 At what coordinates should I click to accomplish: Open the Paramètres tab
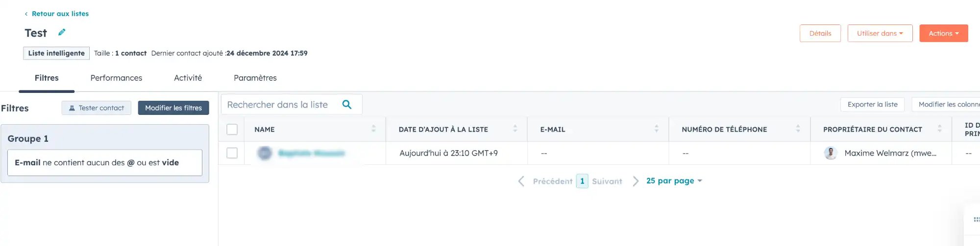[x=255, y=78]
